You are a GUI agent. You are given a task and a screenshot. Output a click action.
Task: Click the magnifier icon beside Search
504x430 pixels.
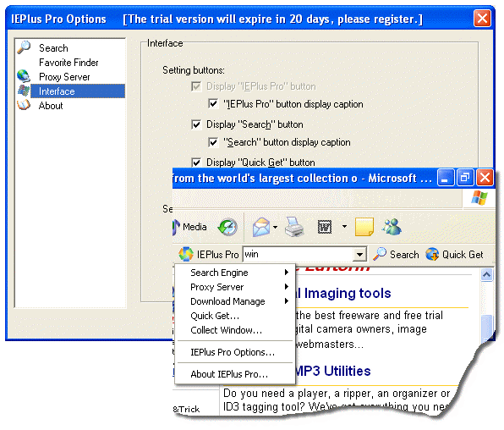(x=24, y=47)
